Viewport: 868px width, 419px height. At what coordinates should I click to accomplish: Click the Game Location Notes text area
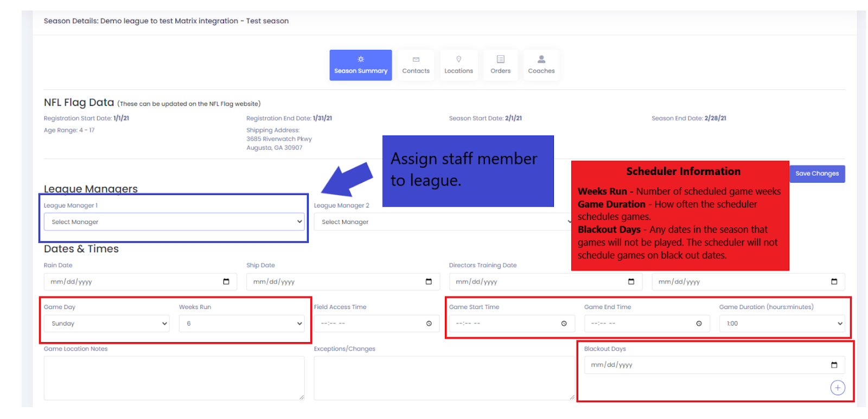(174, 378)
